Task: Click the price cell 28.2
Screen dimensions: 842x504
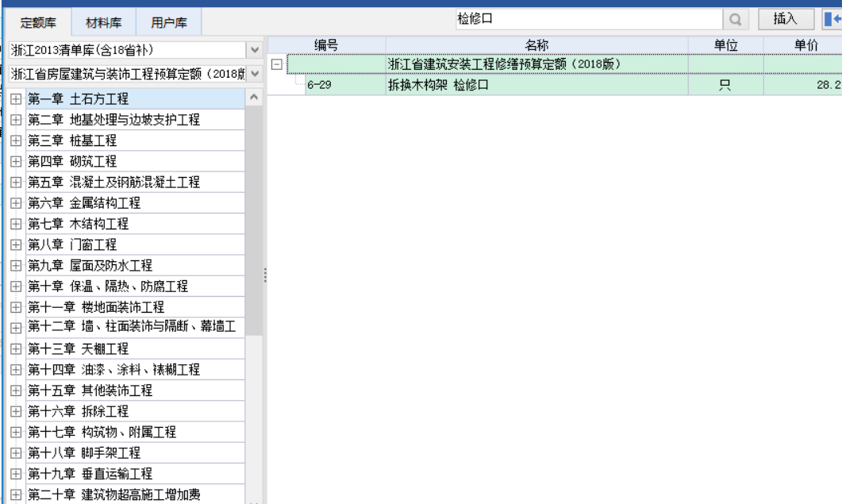Action: point(803,85)
